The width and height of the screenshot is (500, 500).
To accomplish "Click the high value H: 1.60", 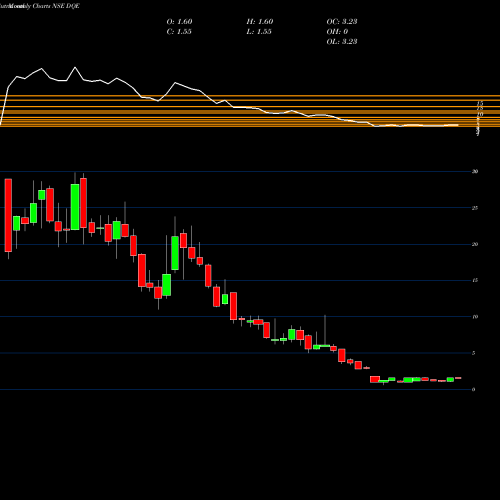I will click(260, 22).
